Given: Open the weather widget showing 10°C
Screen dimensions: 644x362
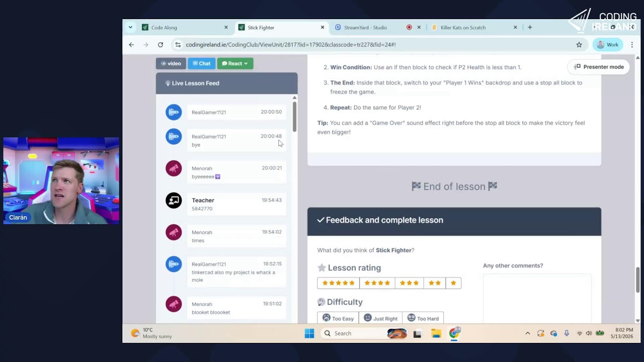Looking at the screenshot, I should click(x=151, y=333).
